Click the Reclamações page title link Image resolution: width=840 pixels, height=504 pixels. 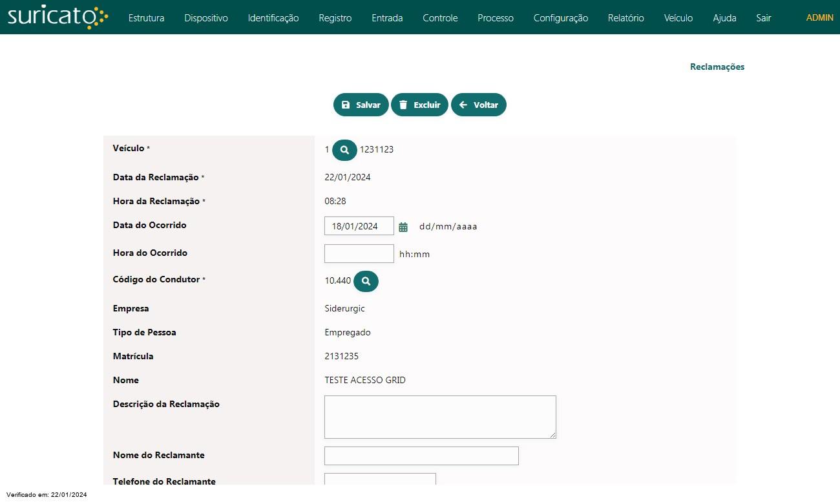717,67
